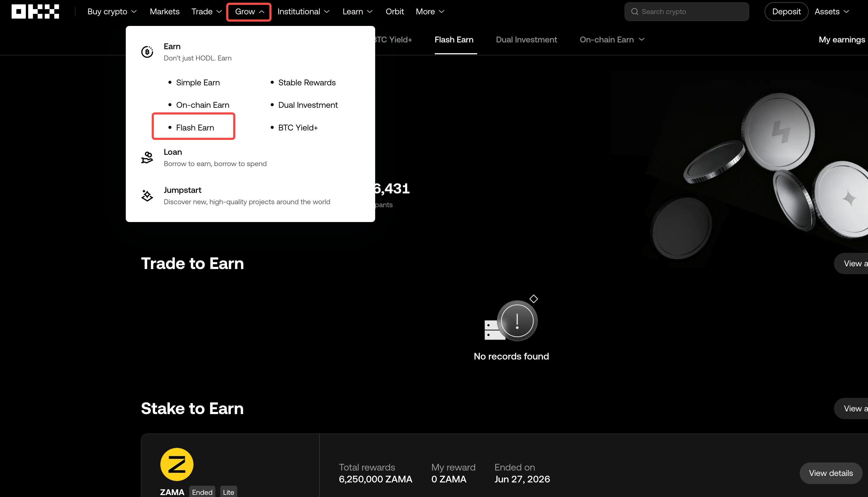Expand the Learn dropdown
The image size is (868, 497).
[357, 12]
